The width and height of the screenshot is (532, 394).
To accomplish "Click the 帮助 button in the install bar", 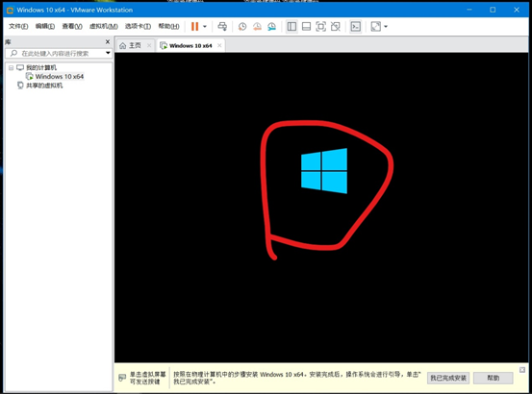I will point(493,378).
